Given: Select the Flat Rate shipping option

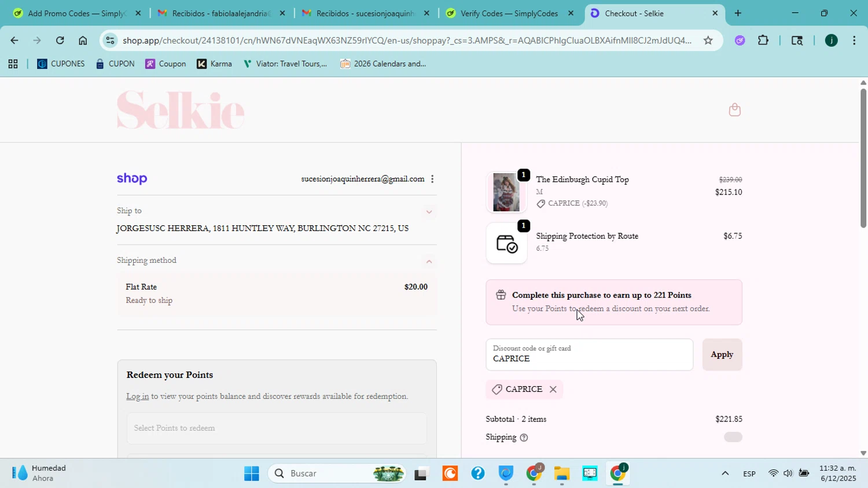Looking at the screenshot, I should [x=277, y=293].
